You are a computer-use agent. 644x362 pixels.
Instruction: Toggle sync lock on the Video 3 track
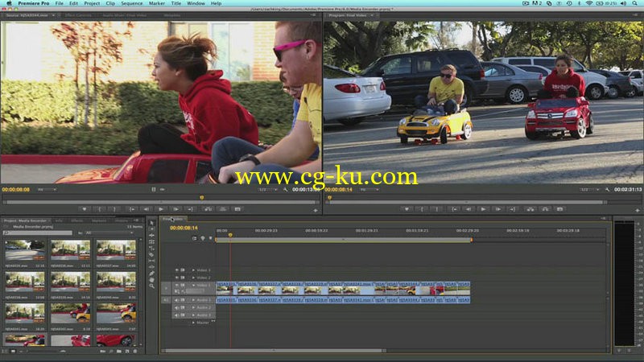[183, 270]
